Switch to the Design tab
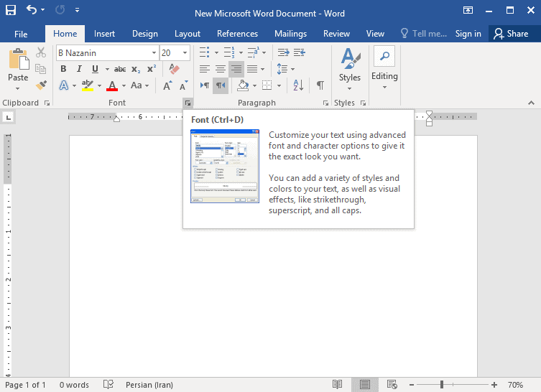This screenshot has width=541, height=392. (145, 34)
